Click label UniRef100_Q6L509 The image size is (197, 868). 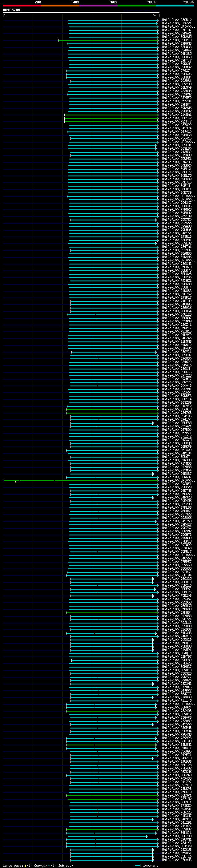(176, 88)
